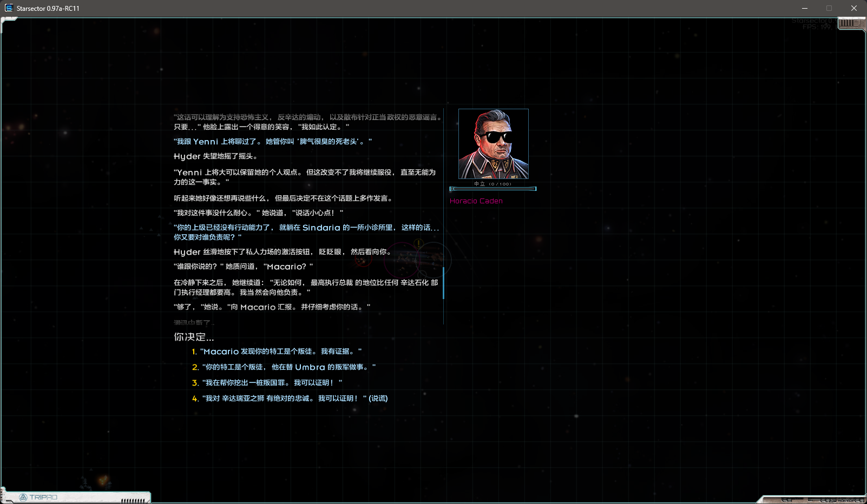Screen dimensions: 867x504
Task: Click the hardware panel at the bottom-right corner
Action: pos(812,499)
